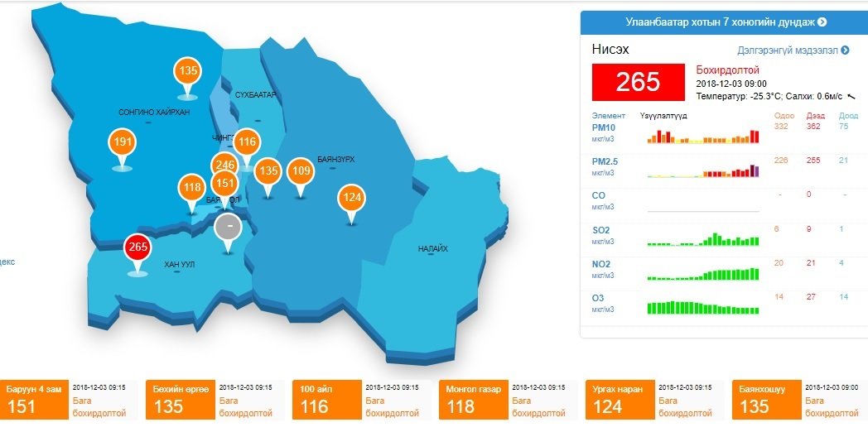Select the 191 station pin on map
Screen dimensions: 868x432
pyautogui.click(x=123, y=143)
